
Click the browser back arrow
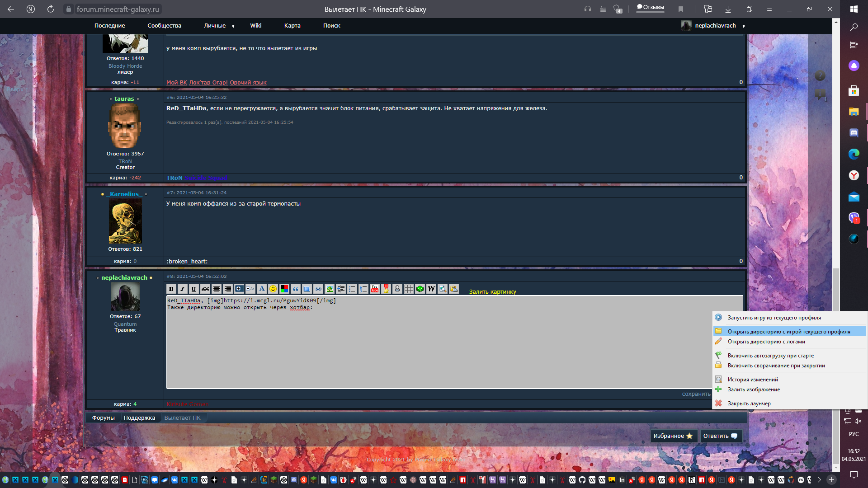pos(11,9)
